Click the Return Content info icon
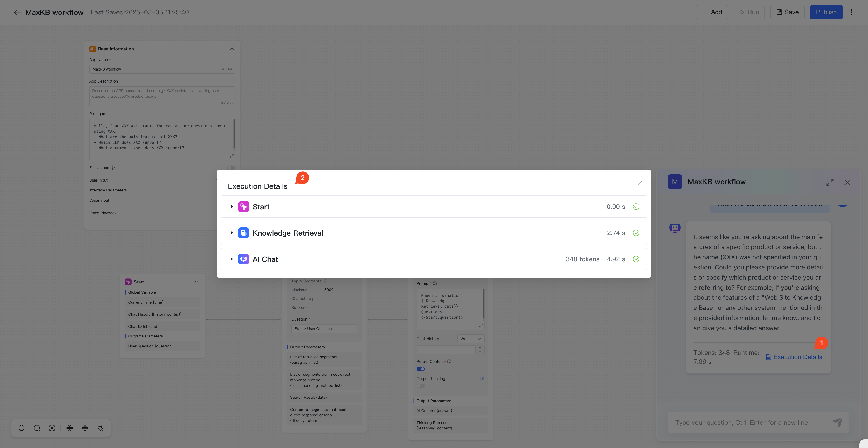The width and height of the screenshot is (868, 448). click(x=449, y=361)
